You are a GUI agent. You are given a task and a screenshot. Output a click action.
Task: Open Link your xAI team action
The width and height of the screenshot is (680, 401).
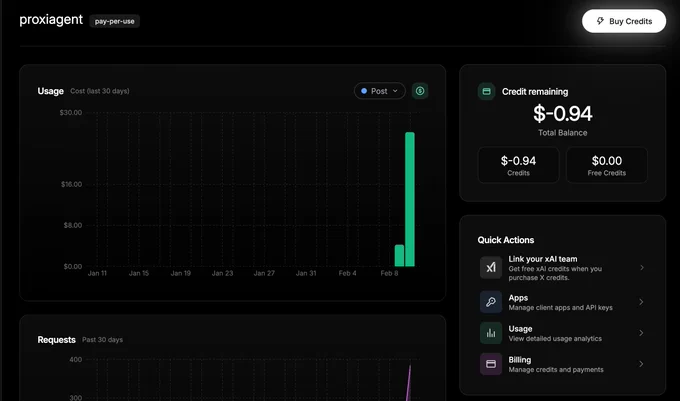click(562, 267)
